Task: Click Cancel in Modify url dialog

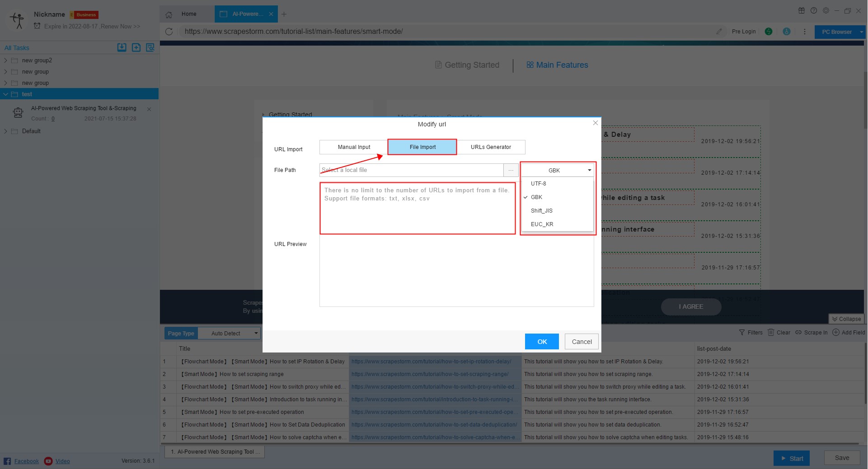Action: (x=582, y=342)
